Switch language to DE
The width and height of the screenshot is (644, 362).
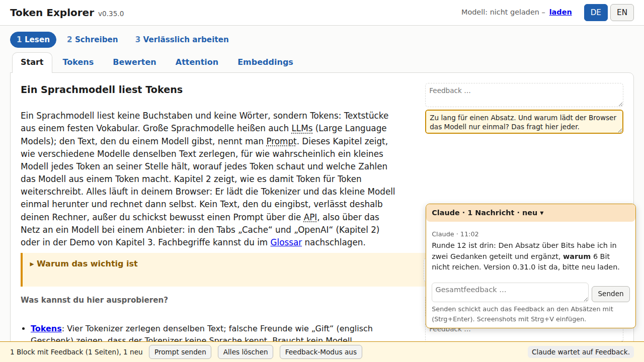[596, 13]
